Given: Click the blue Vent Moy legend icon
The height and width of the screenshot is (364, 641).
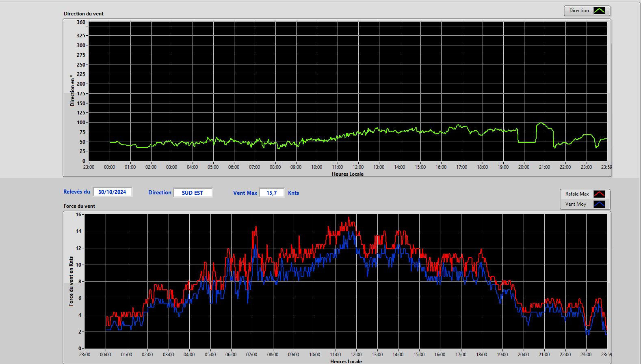Looking at the screenshot, I should (x=599, y=204).
